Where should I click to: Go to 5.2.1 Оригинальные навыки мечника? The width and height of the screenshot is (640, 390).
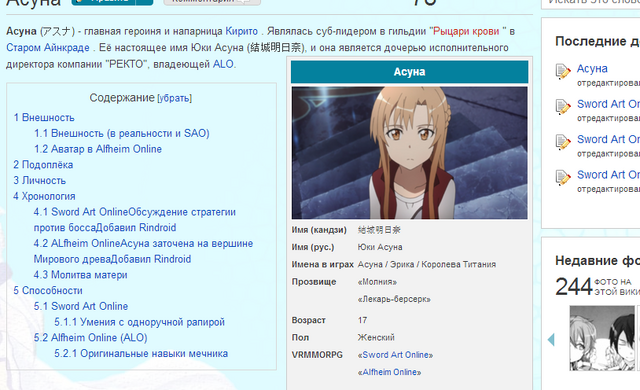141,353
